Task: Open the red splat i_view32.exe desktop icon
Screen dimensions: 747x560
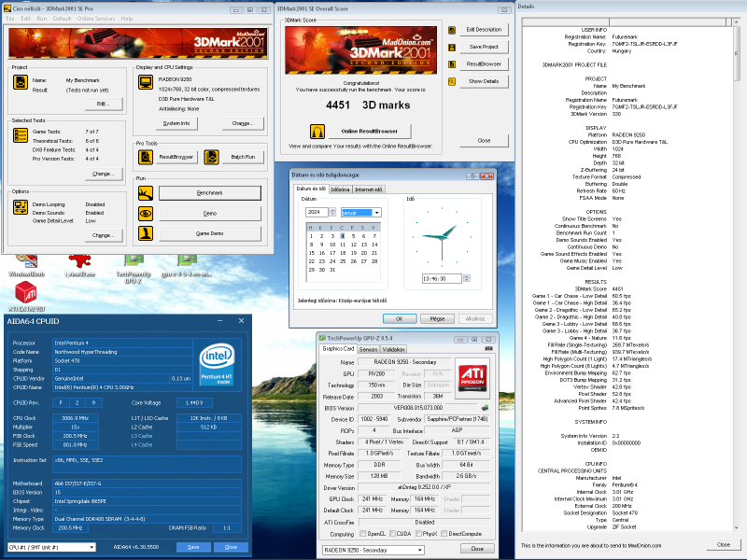Action: coord(79,265)
